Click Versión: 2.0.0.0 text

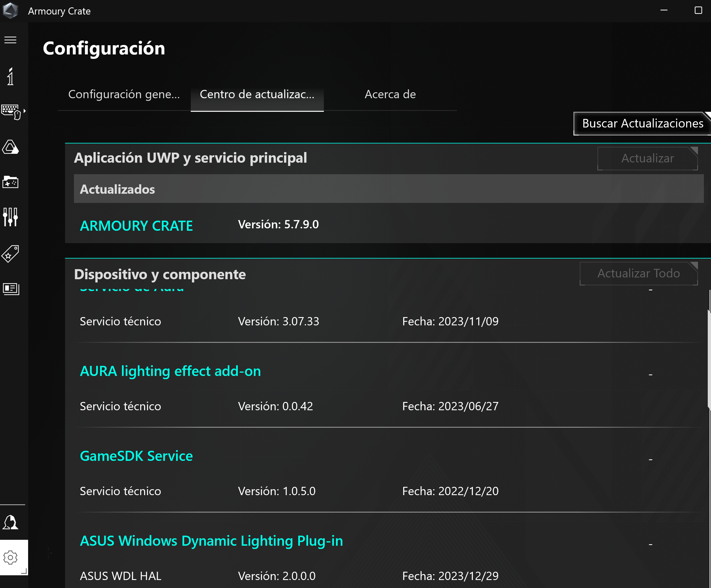(x=277, y=576)
